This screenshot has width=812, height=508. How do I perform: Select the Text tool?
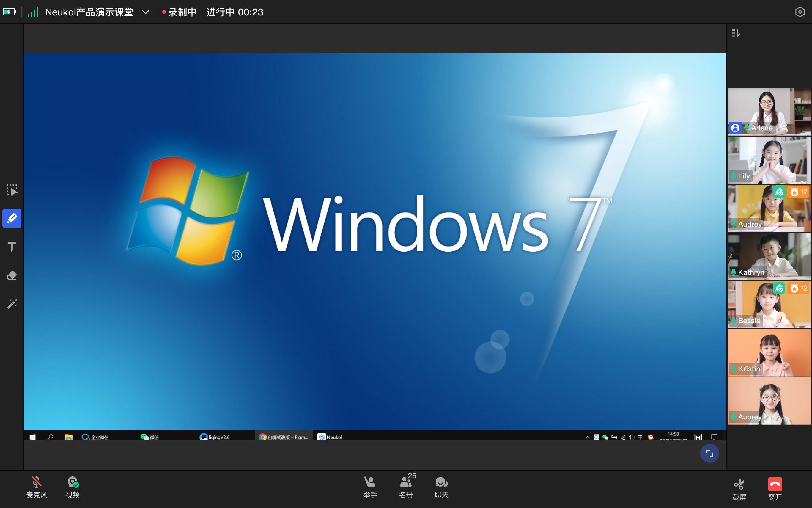tap(12, 247)
